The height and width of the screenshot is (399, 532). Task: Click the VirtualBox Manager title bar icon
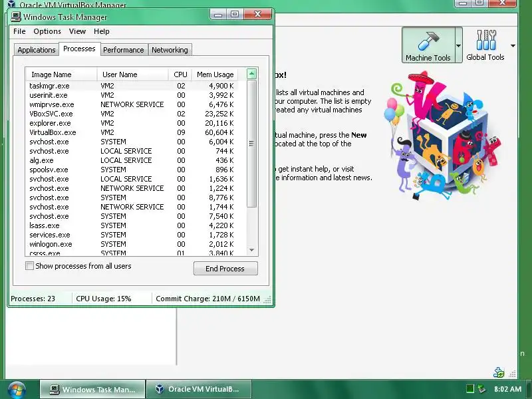click(x=11, y=4)
